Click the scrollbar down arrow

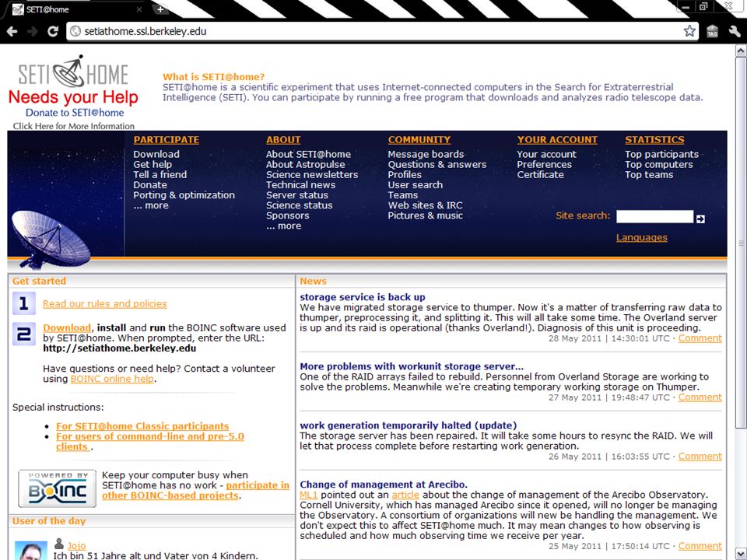pos(741,555)
